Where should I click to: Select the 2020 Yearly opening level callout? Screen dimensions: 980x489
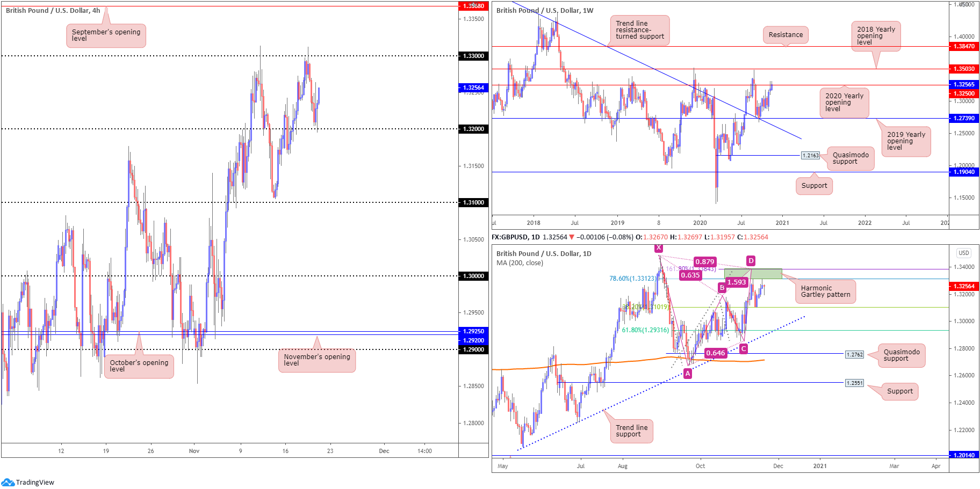tap(844, 103)
